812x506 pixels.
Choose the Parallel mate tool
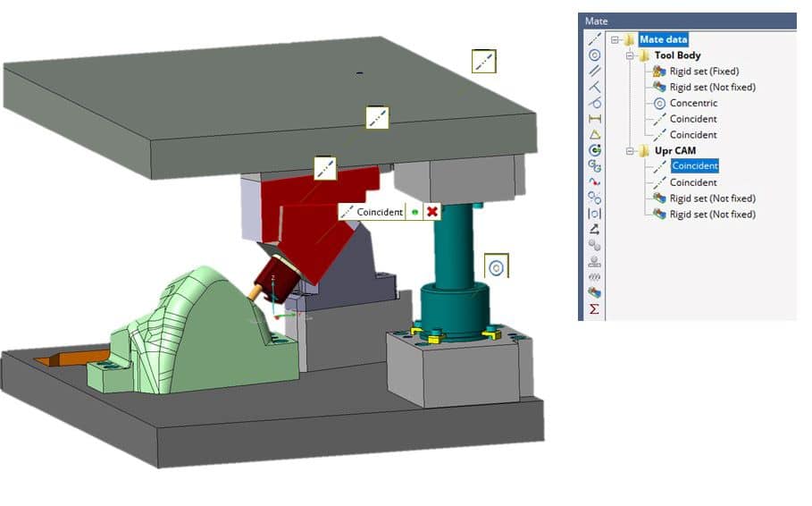click(x=594, y=71)
